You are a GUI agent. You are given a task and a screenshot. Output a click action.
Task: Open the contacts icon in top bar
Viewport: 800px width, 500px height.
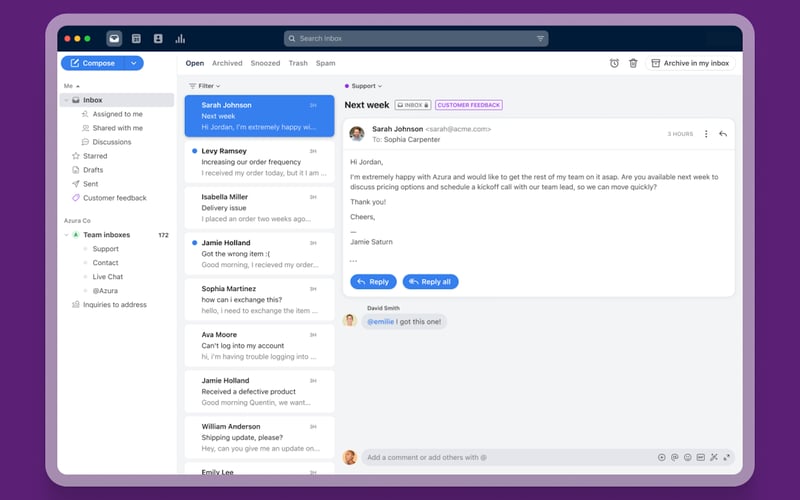pos(158,38)
